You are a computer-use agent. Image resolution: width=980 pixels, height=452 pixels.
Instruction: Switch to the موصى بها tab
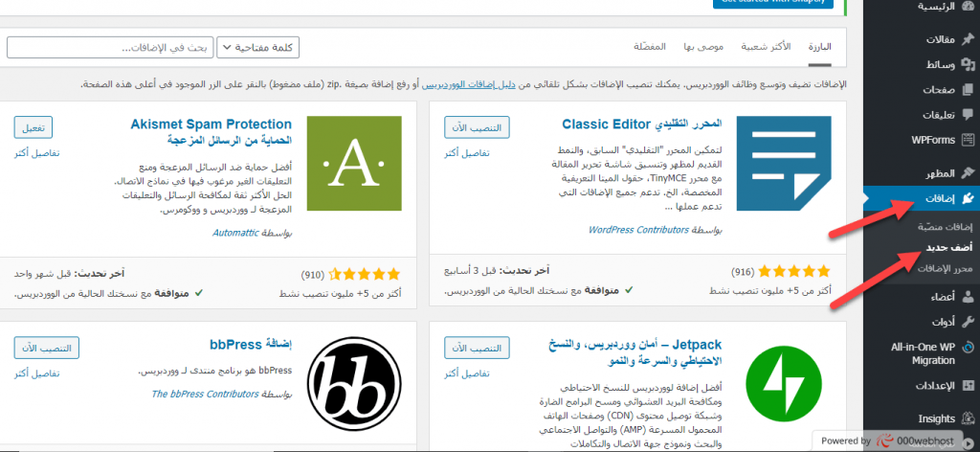(703, 48)
